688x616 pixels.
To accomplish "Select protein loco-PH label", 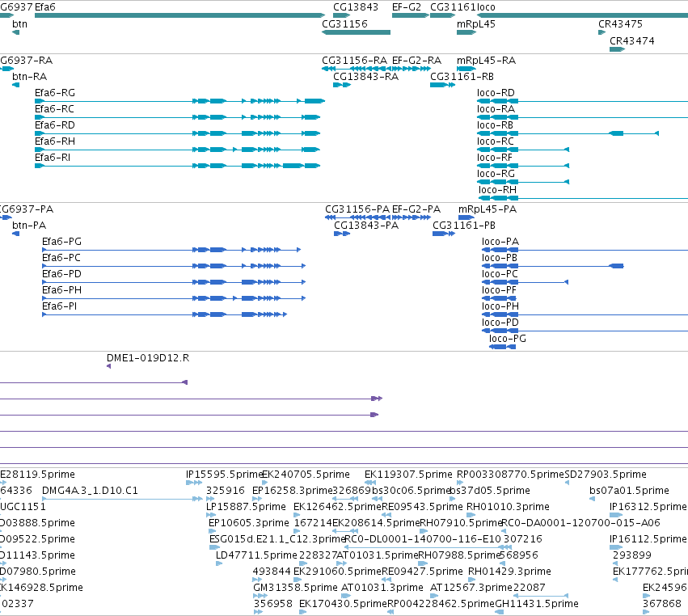I will point(500,306).
